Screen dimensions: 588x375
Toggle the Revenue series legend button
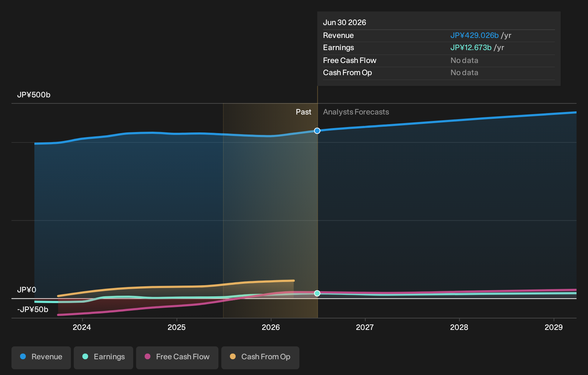(x=41, y=357)
